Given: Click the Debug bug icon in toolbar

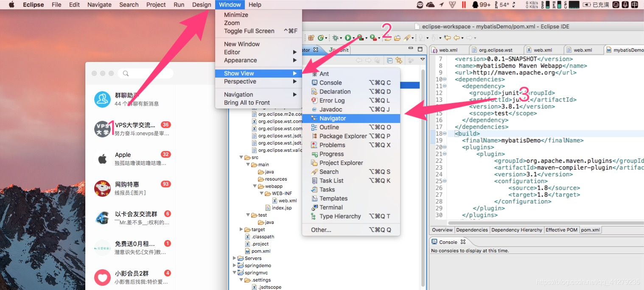Looking at the screenshot, I should click(336, 38).
